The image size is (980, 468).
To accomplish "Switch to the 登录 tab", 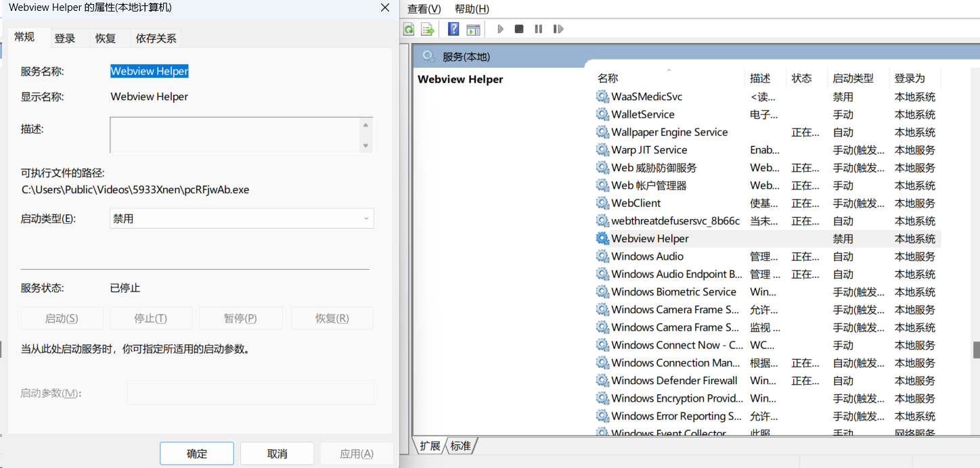I will coord(65,39).
